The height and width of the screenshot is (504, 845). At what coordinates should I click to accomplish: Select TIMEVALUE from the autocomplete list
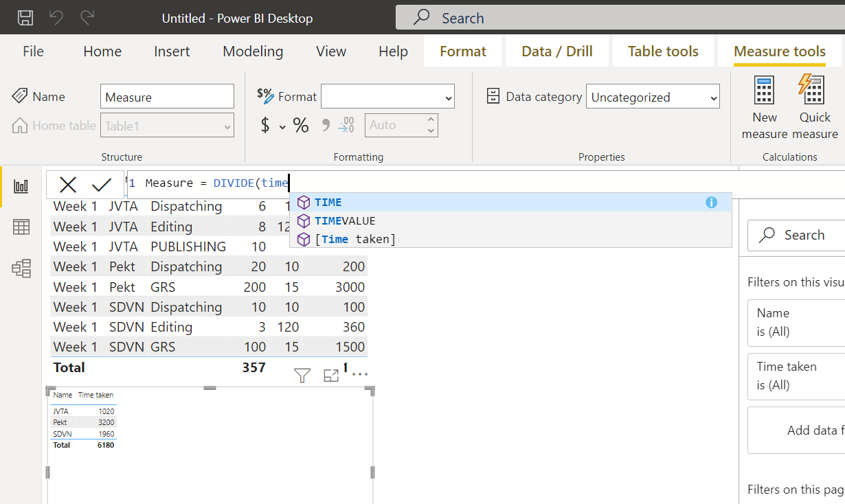pos(510,221)
